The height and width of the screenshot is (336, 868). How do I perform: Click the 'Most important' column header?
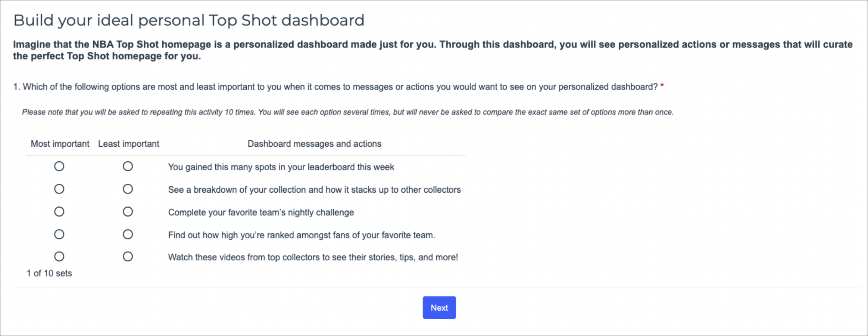pyautogui.click(x=60, y=144)
